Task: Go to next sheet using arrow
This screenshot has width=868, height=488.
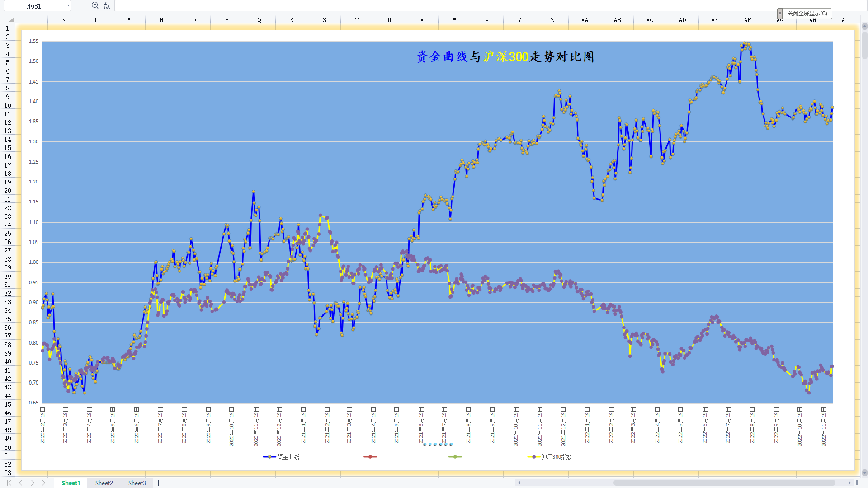Action: (33, 483)
